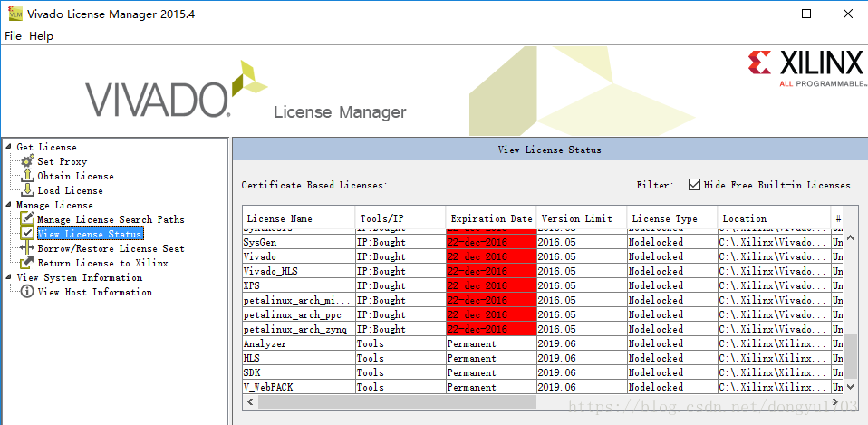Select the V_WebPACK license row

click(543, 387)
